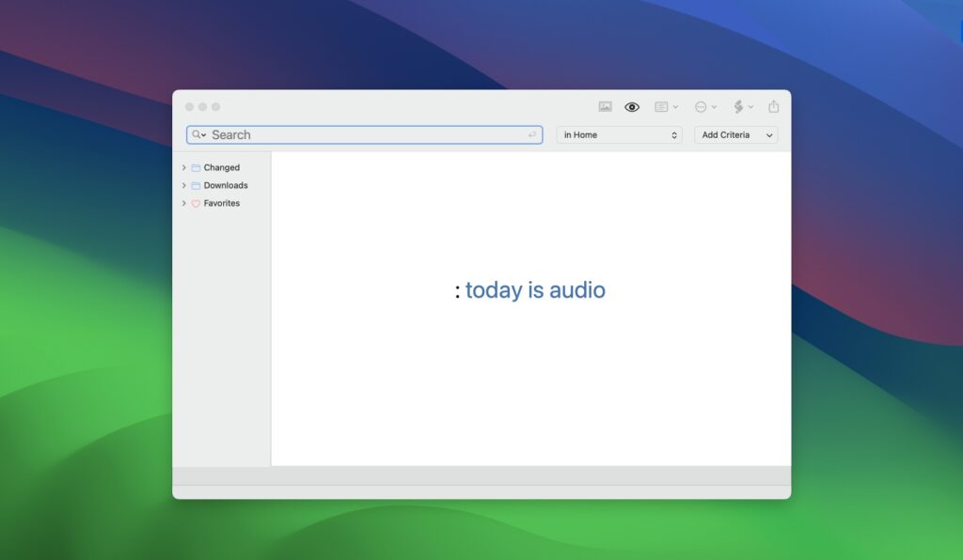Expand the Changed folder in the sidebar
The width and height of the screenshot is (963, 560).
tap(184, 167)
